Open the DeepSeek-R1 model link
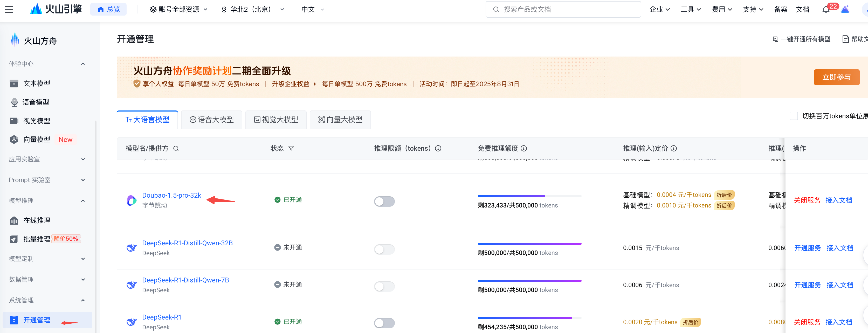Screen dimensions: 868x333 click(162, 317)
